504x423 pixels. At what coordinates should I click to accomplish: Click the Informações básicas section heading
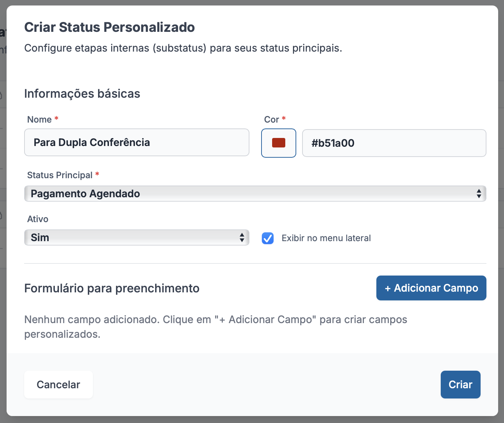click(x=82, y=94)
